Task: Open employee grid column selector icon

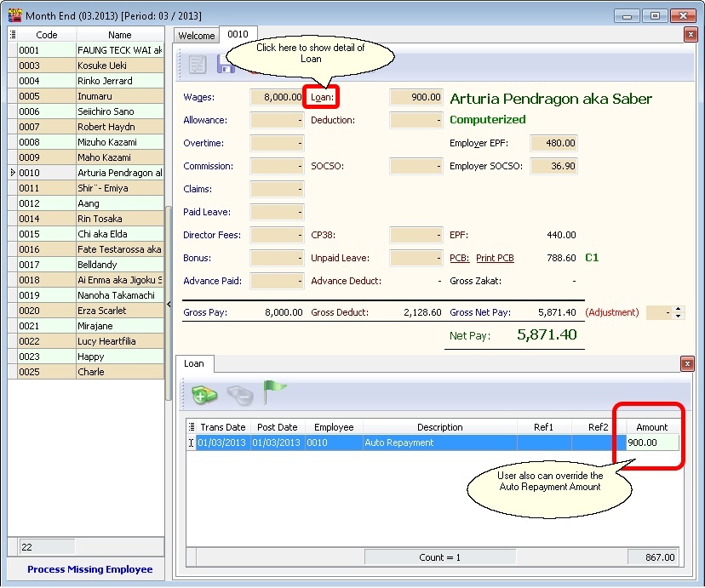Action: pos(12,35)
